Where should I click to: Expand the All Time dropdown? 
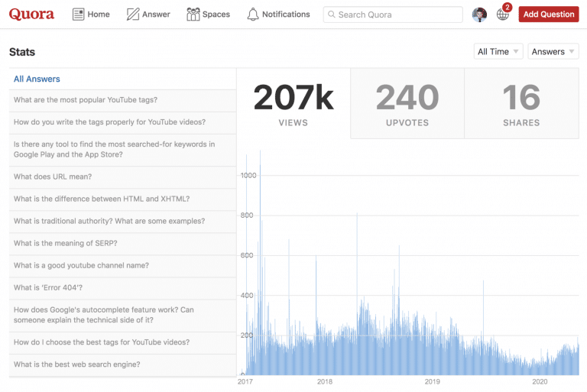click(x=498, y=51)
